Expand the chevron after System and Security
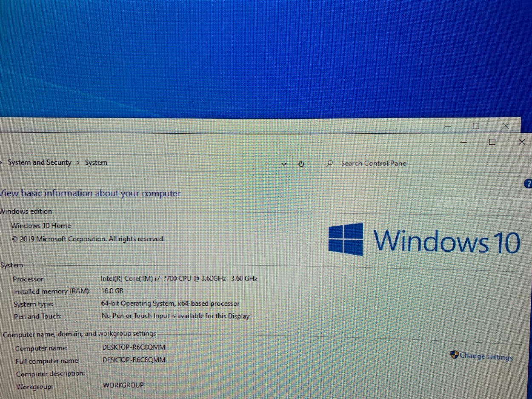 coord(78,163)
